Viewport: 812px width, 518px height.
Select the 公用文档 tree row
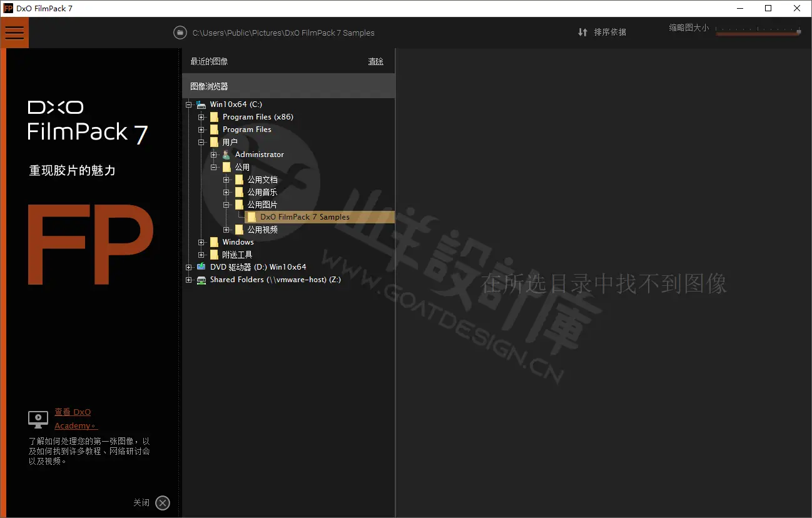pos(262,180)
